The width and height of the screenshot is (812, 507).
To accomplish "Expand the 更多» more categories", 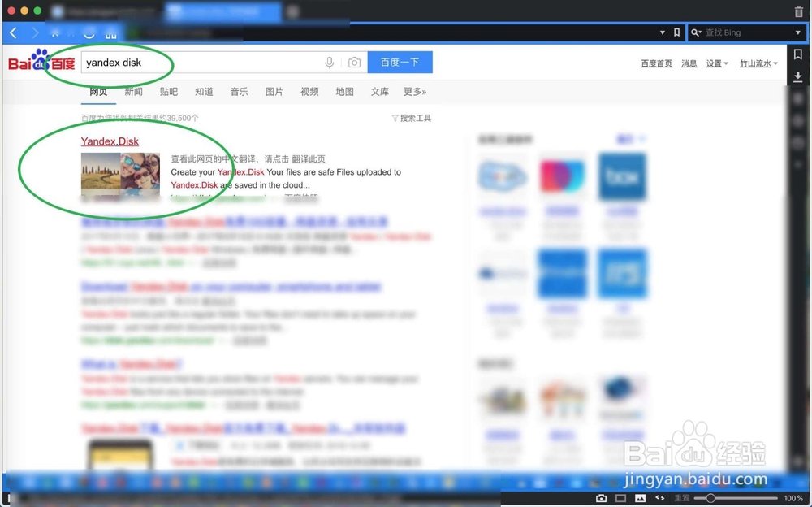I will click(x=415, y=92).
